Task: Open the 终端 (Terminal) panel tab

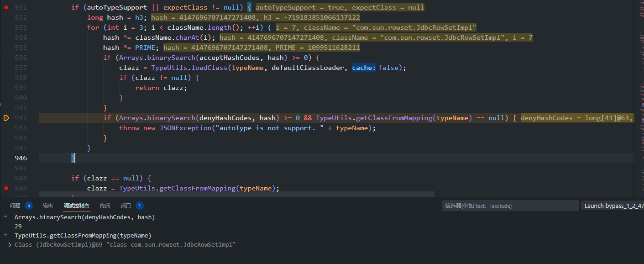Action: tap(105, 206)
